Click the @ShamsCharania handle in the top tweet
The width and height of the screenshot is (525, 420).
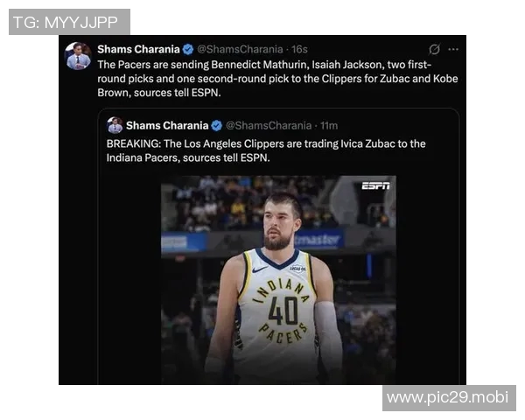pos(240,50)
